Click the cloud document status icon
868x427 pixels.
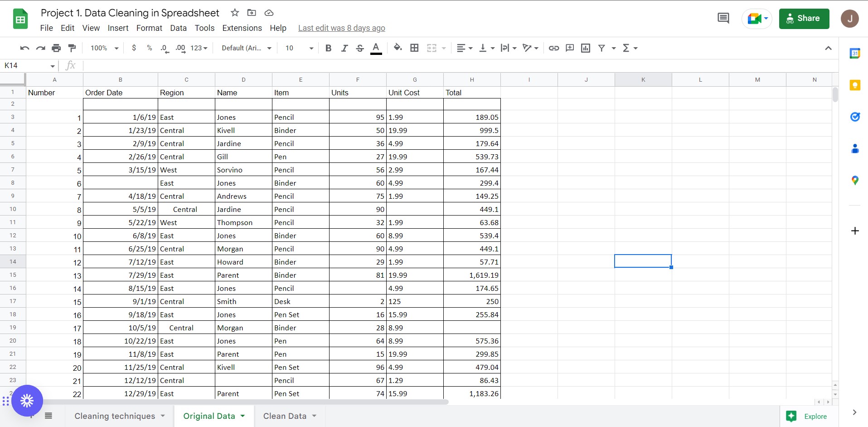coord(269,13)
